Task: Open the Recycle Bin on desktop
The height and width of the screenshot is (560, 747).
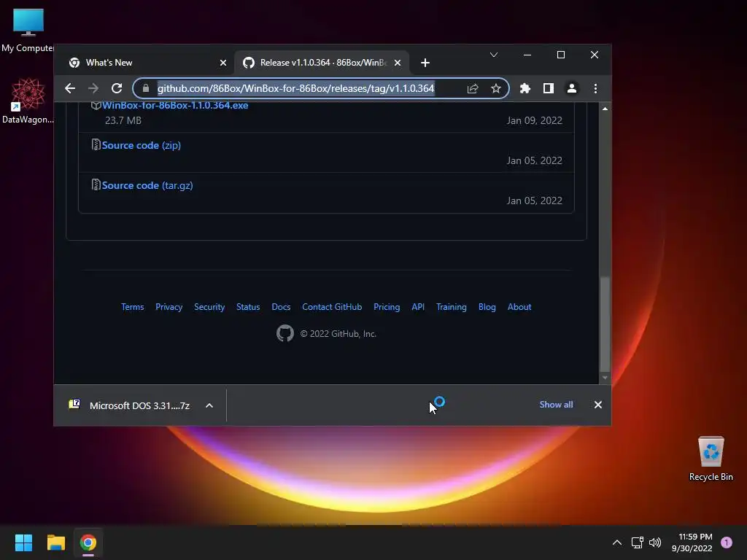Action: (x=711, y=459)
